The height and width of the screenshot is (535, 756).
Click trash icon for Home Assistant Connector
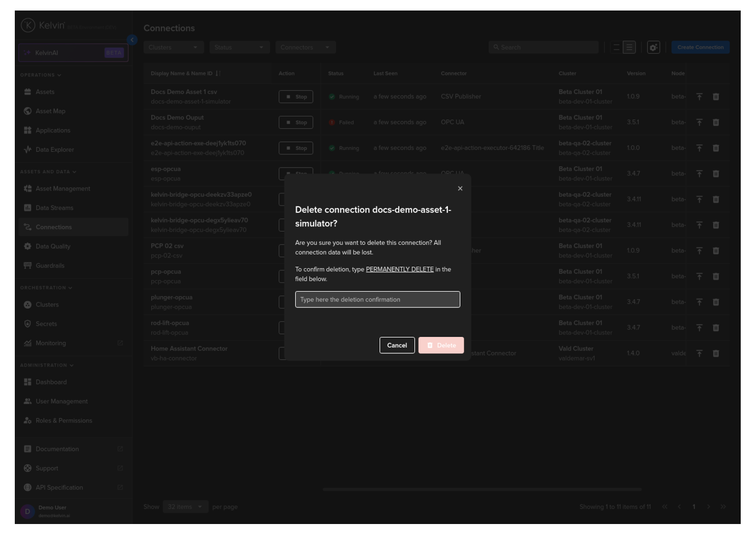[715, 353]
